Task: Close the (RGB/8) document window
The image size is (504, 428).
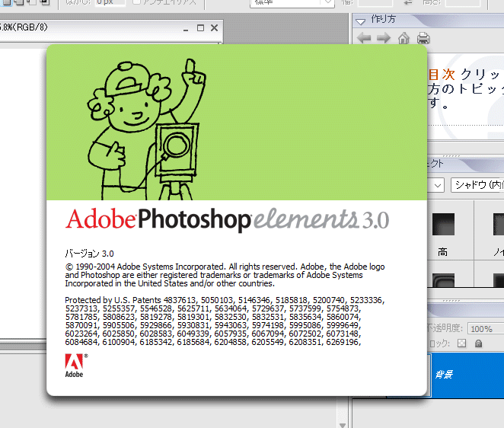Action: (x=215, y=28)
